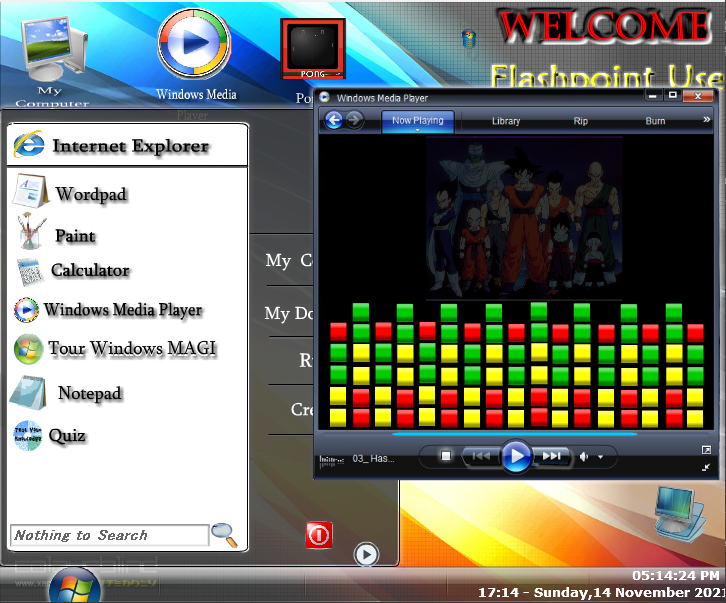Show more tabs with the double chevron
The width and height of the screenshot is (726, 603).
point(706,121)
